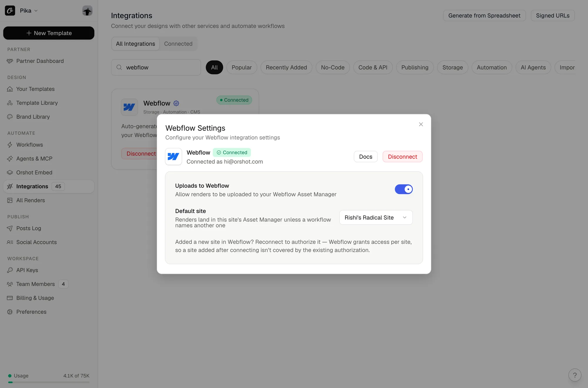
Task: Open Agents & MCP sparkle icon
Action: click(x=10, y=159)
